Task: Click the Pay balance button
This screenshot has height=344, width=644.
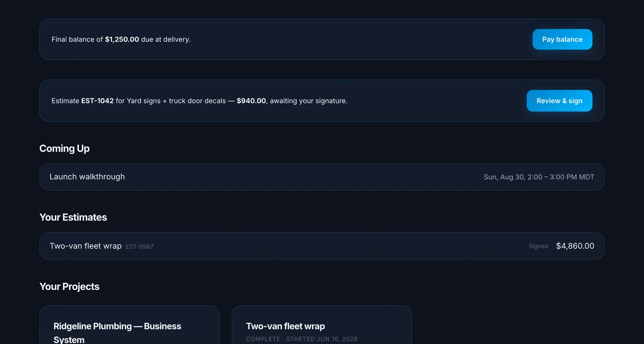Action: click(562, 39)
